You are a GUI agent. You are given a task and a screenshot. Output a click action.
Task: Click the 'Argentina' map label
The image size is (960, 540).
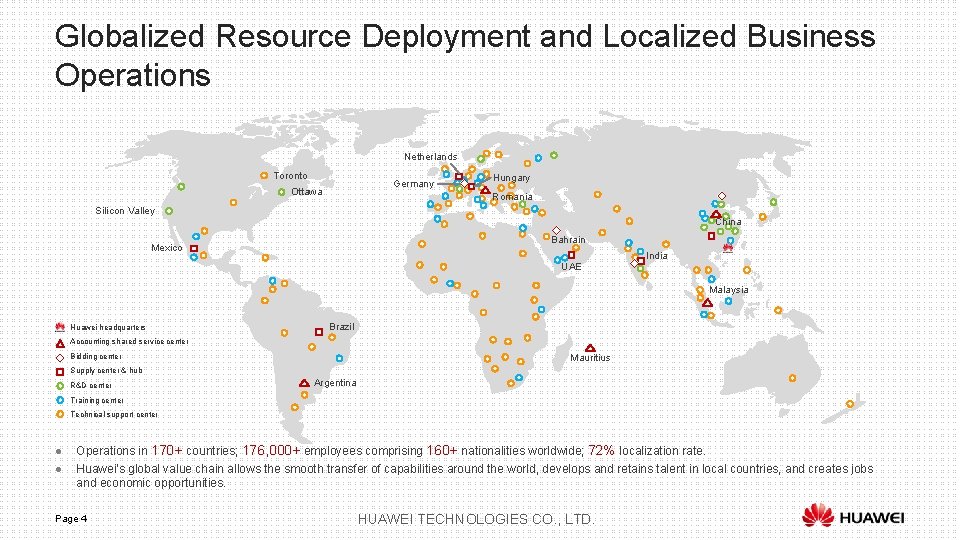335,383
